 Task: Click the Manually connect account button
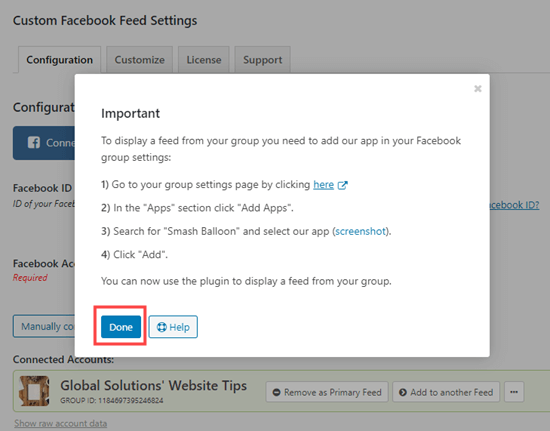click(44, 326)
